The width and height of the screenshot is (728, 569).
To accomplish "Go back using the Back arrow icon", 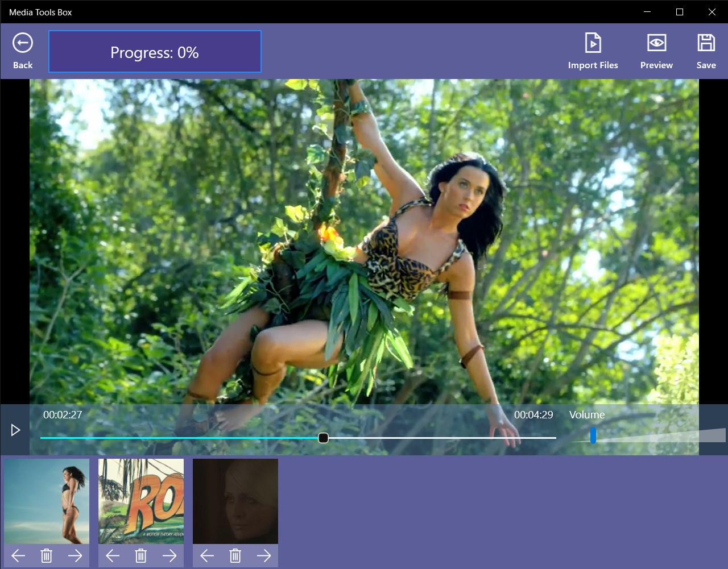I will coord(23,43).
